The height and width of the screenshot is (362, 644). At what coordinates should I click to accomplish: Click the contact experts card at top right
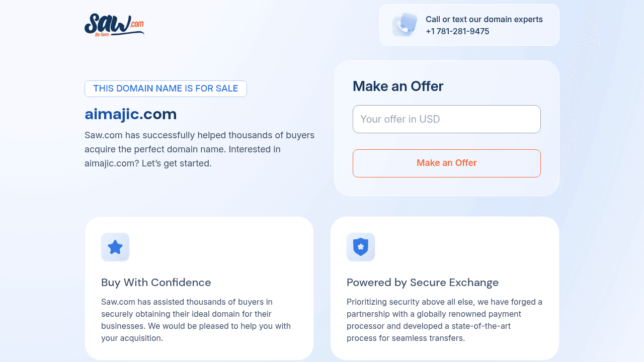click(469, 24)
